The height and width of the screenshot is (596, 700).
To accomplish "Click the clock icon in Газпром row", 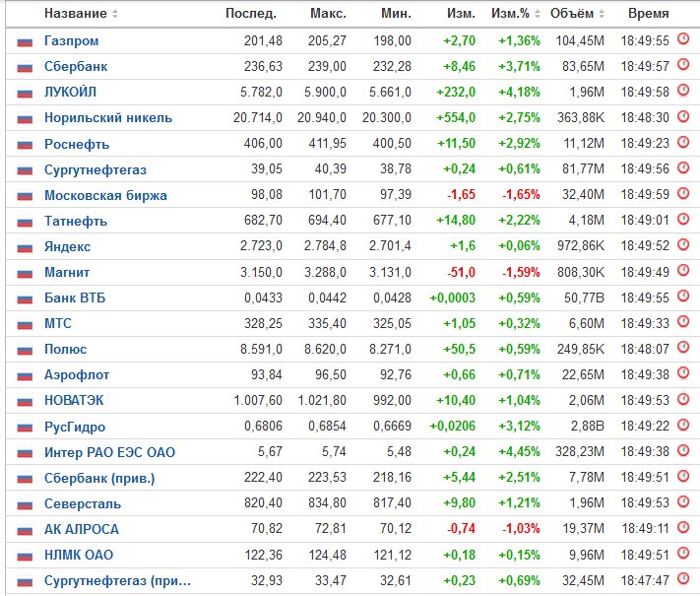I will (x=683, y=38).
